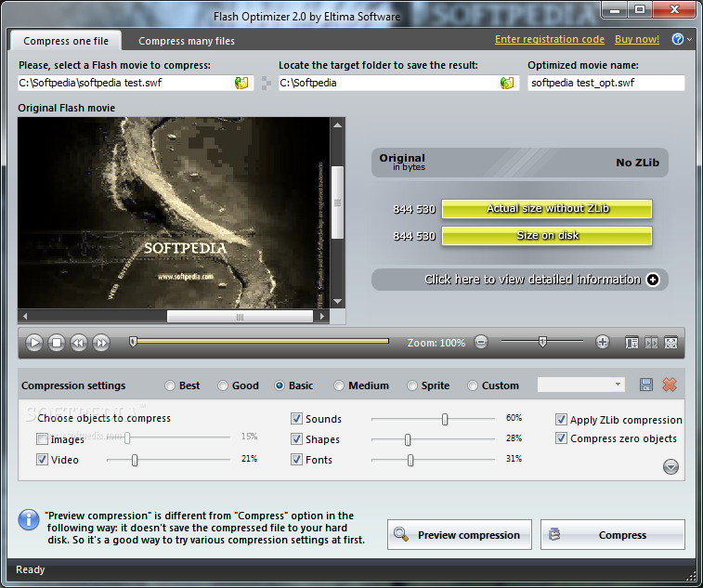The image size is (703, 588).
Task: Adjust the Shapes compression slider
Action: [x=408, y=439]
